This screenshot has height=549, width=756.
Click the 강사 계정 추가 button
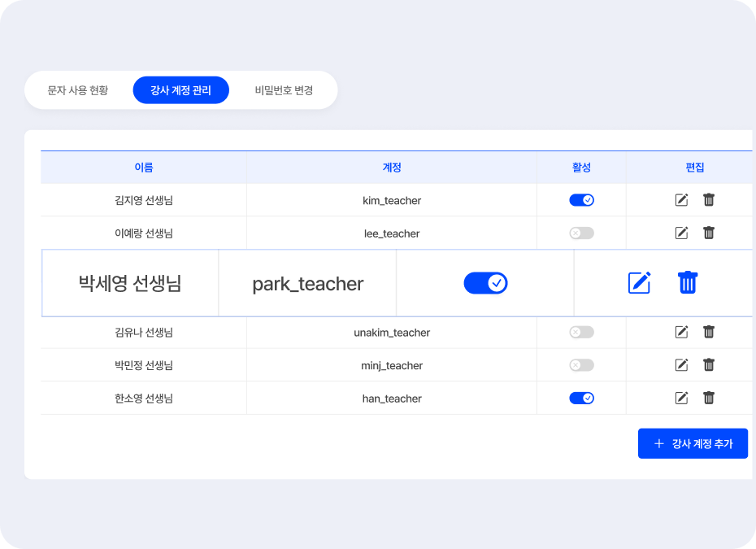tap(693, 443)
